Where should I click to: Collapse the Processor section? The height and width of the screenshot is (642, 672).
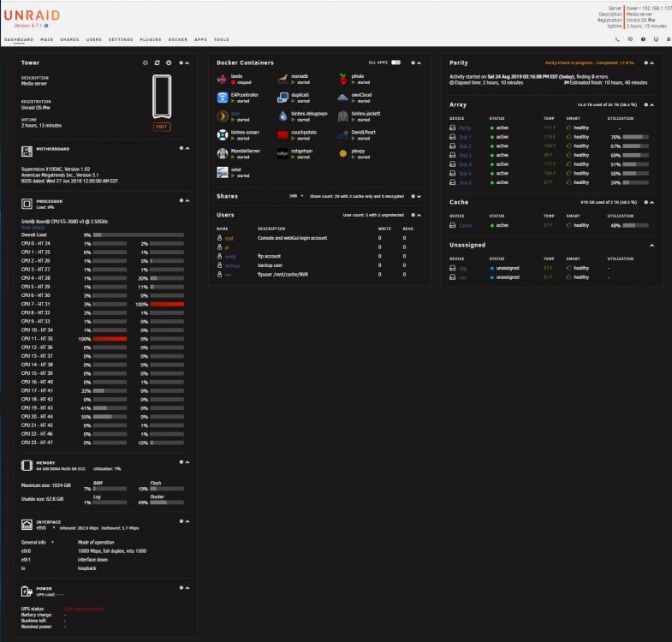click(187, 200)
